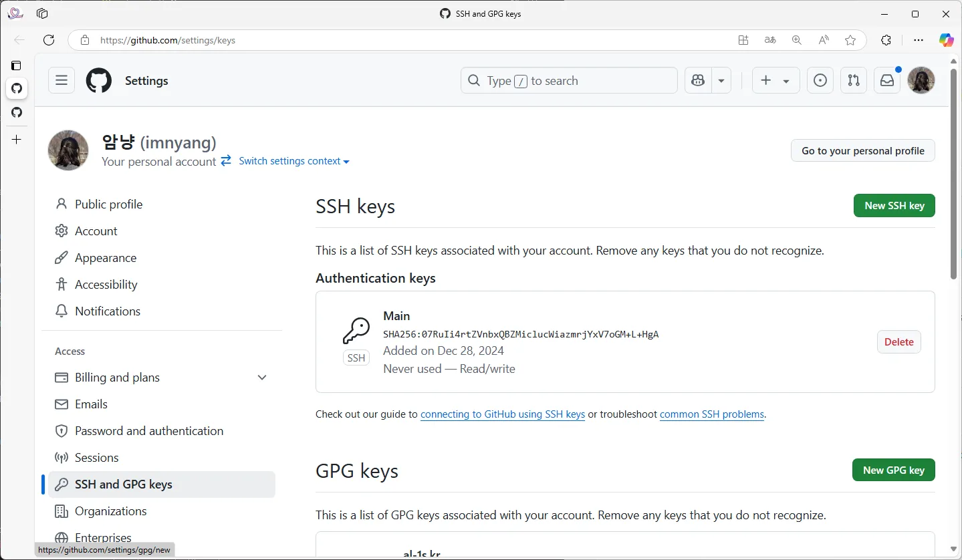Open the GitHub hamburger navigation menu
Image resolution: width=962 pixels, height=560 pixels.
tap(62, 80)
